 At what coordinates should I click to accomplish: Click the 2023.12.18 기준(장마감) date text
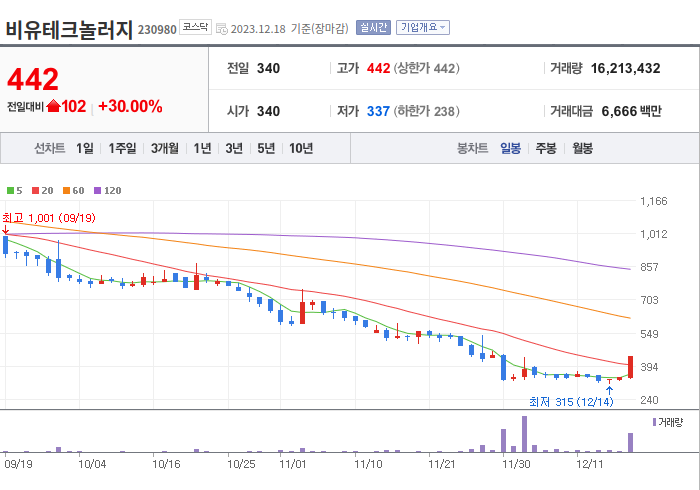pyautogui.click(x=289, y=29)
